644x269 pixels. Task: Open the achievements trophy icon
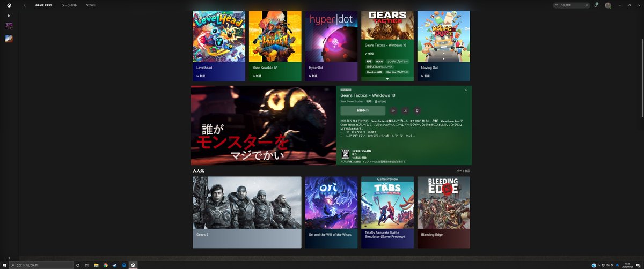tap(417, 111)
